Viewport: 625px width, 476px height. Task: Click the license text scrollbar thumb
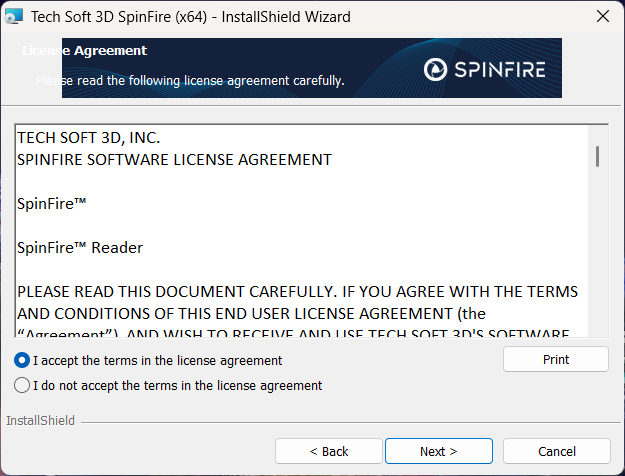point(597,155)
